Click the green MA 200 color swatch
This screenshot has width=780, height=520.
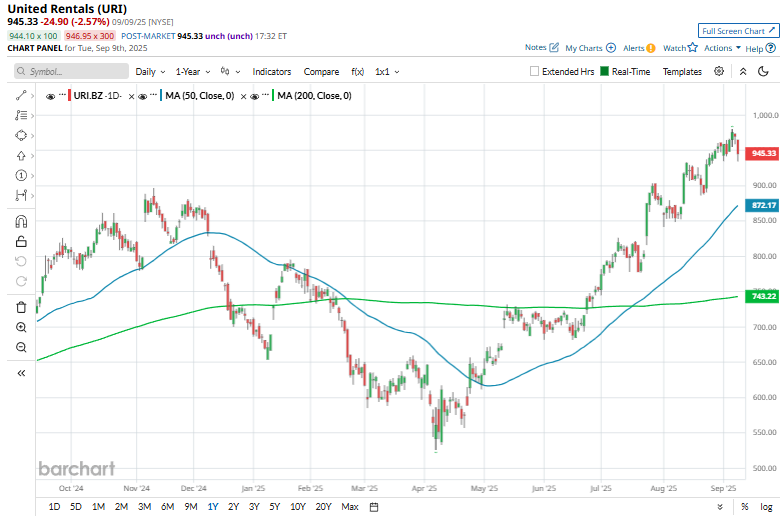point(273,96)
